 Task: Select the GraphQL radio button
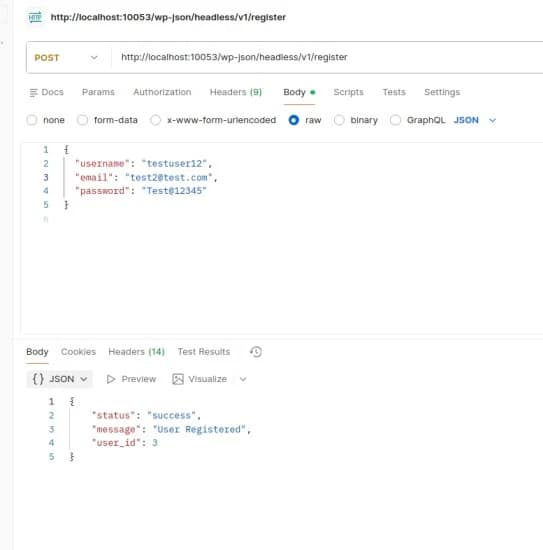[x=395, y=120]
